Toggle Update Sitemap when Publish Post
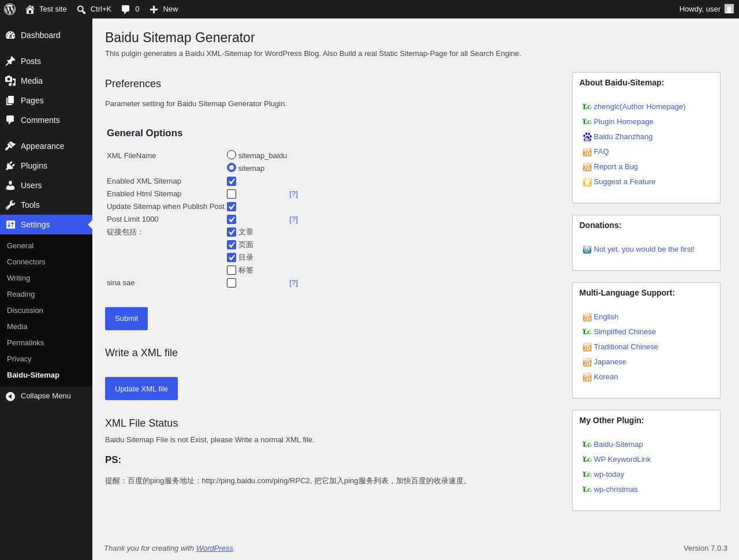The image size is (739, 560). pyautogui.click(x=232, y=207)
